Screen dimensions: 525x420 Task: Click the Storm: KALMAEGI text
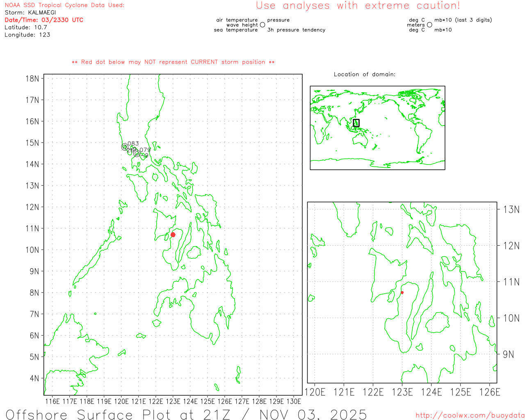point(30,13)
